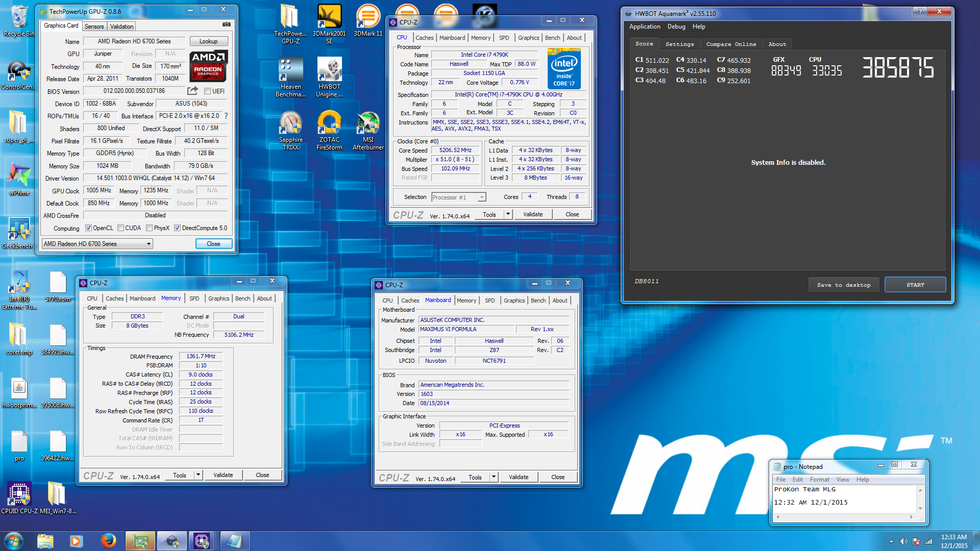Click the Notepad vertical scrollbar down arrow

(920, 509)
